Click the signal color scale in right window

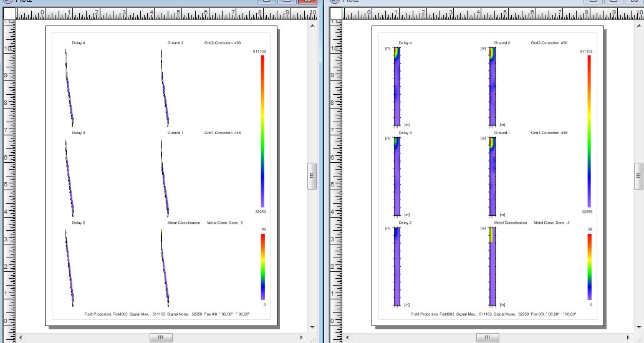pos(589,131)
